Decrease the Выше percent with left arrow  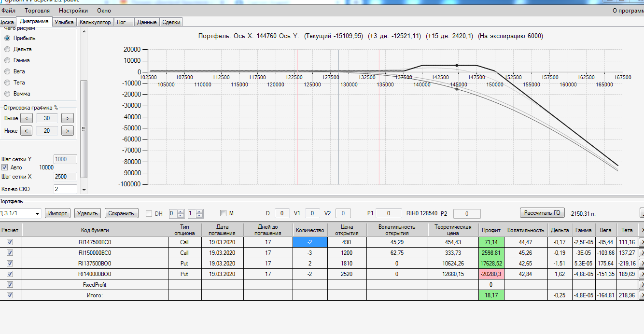27,118
